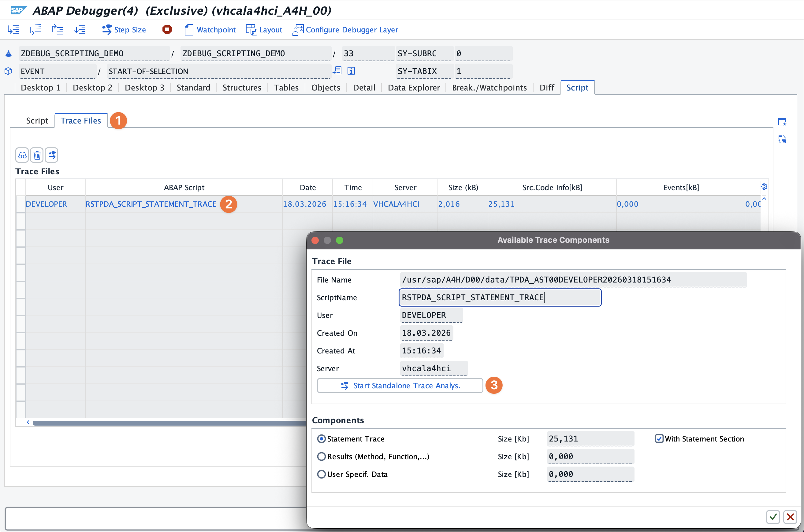Open the Break./Watchpoints tab
The height and width of the screenshot is (532, 804).
[x=489, y=87]
